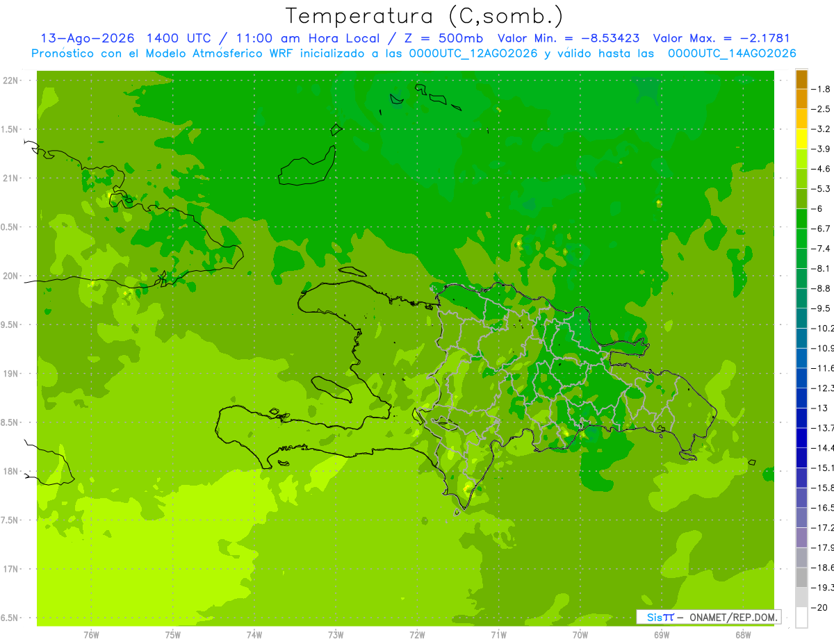The image size is (834, 644).
Task: Click the 17N latitude axis label
Action: (x=10, y=569)
